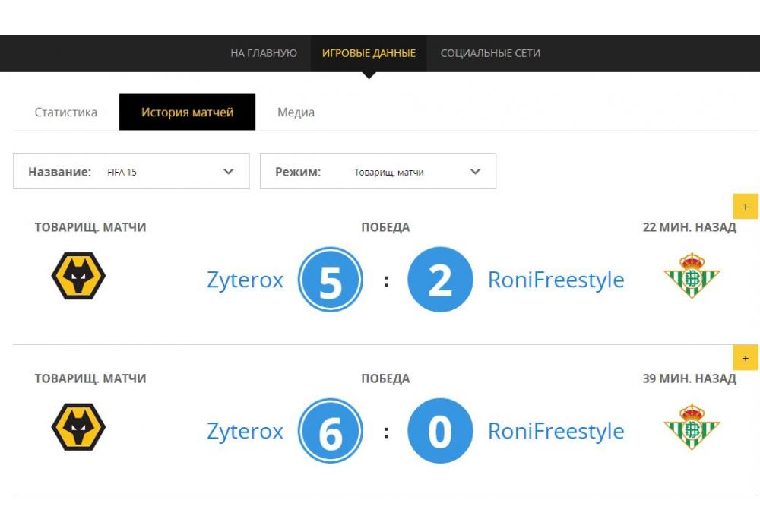Viewport: 760px width, 532px height.
Task: Click the score 0 circle
Action: 440,431
